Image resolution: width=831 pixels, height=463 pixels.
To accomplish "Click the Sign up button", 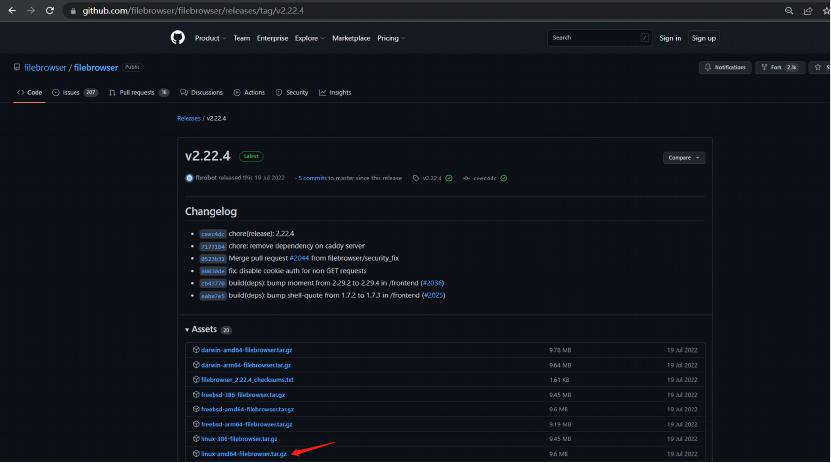I will tap(703, 38).
